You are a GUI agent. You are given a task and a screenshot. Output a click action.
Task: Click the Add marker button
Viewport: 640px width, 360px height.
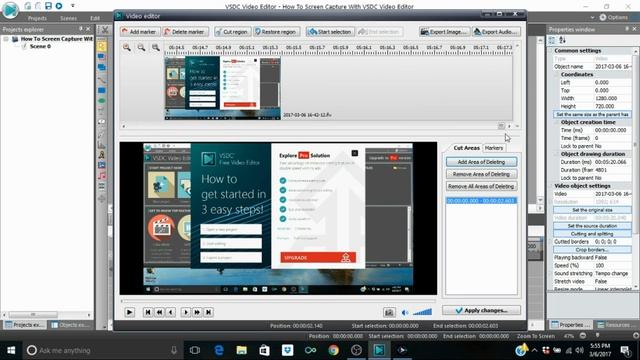coord(140,31)
